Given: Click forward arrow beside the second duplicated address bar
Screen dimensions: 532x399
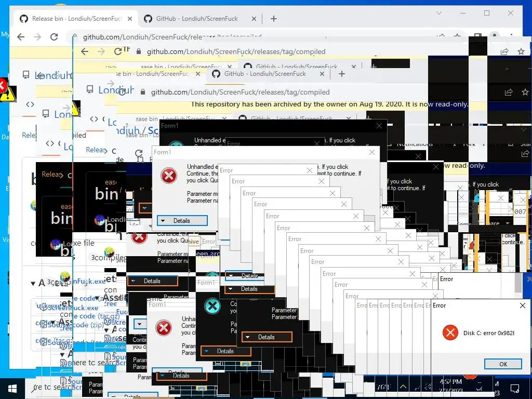Looking at the screenshot, I should [101, 51].
